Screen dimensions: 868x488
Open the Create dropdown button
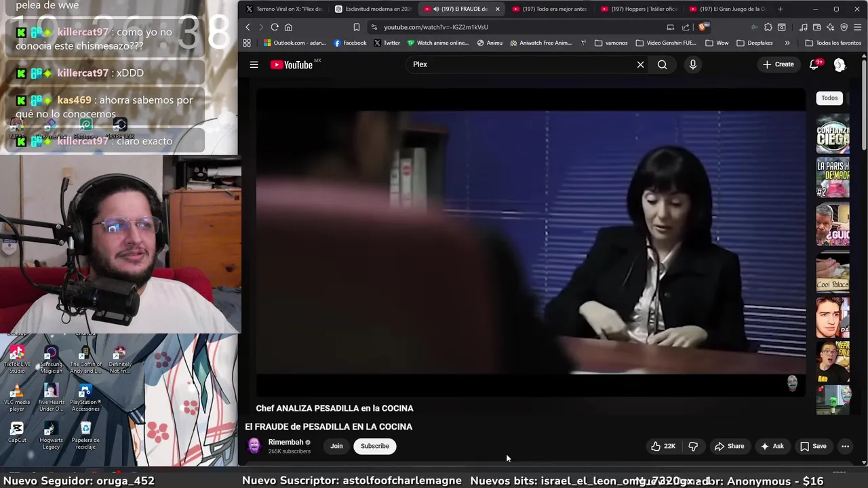(x=778, y=64)
